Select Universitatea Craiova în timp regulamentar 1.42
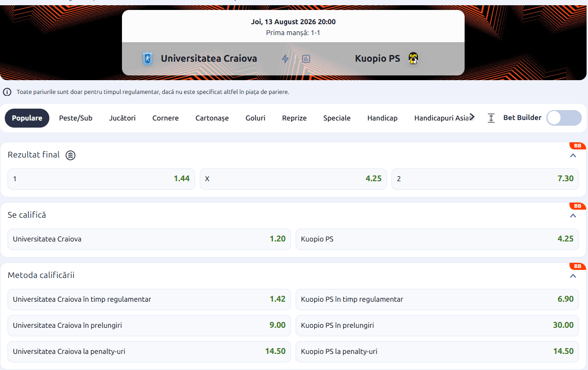588x370 pixels. point(149,299)
